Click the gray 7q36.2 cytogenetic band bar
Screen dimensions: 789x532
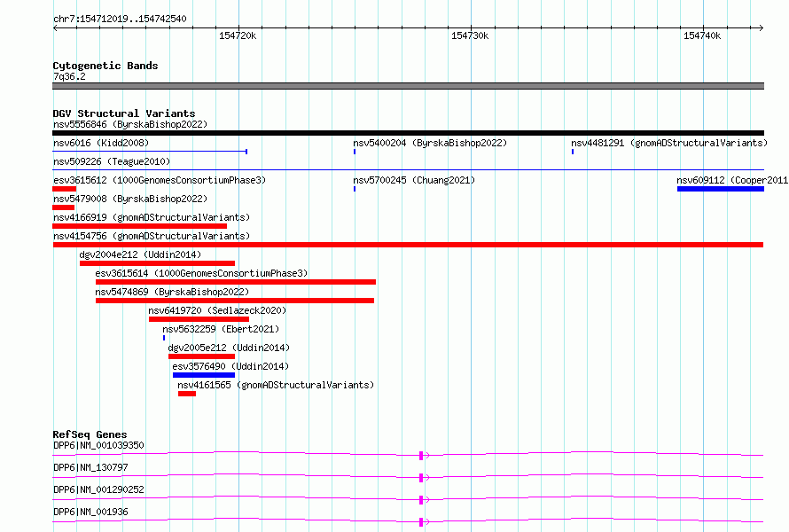click(x=408, y=86)
